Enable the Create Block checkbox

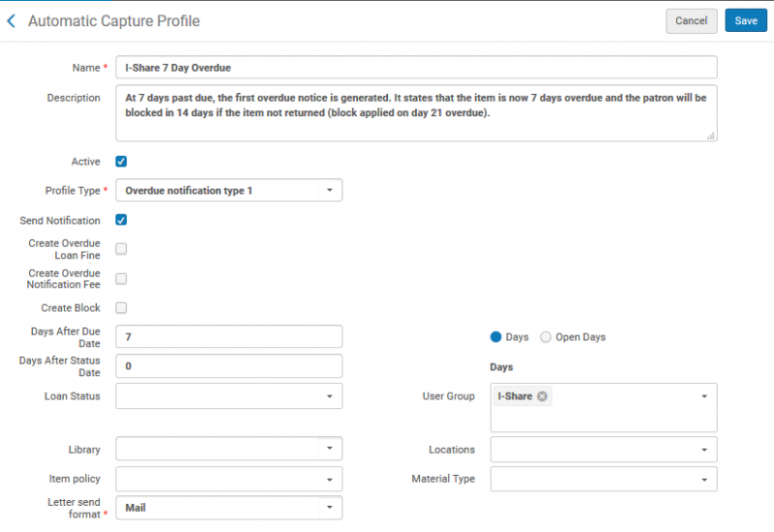121,308
